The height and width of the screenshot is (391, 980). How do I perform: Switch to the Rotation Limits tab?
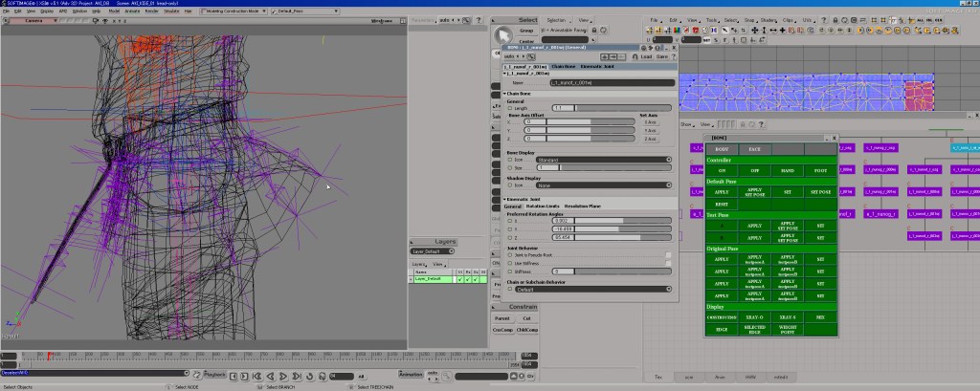click(543, 206)
